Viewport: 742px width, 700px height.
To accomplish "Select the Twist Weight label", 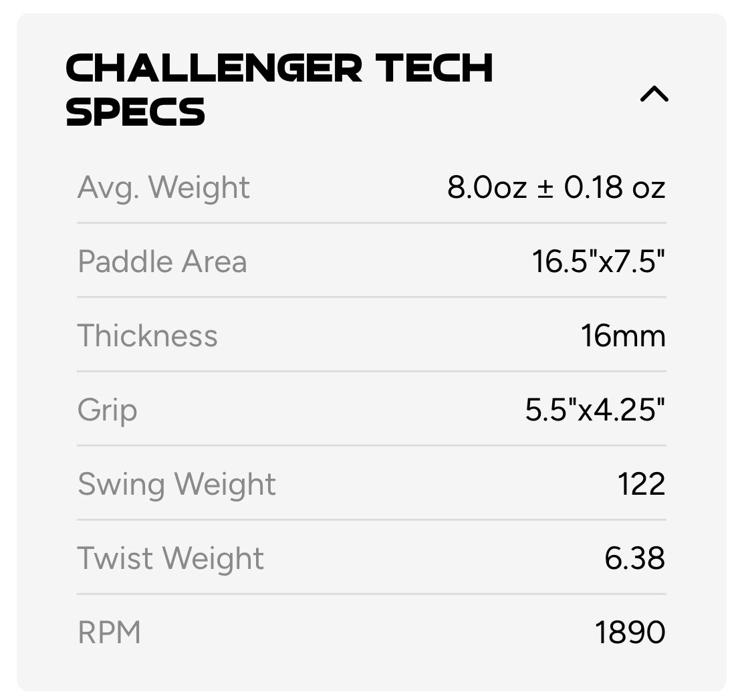I will tap(170, 559).
